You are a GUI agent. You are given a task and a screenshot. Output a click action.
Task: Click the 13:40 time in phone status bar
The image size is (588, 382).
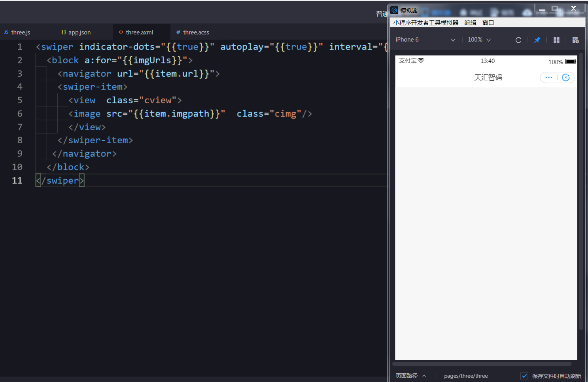pos(488,61)
